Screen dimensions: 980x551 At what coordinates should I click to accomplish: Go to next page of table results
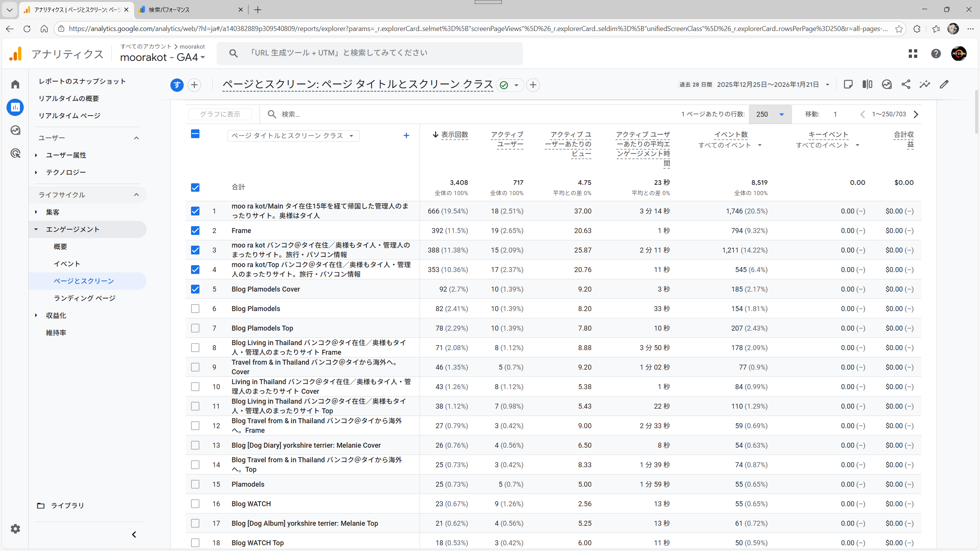916,114
